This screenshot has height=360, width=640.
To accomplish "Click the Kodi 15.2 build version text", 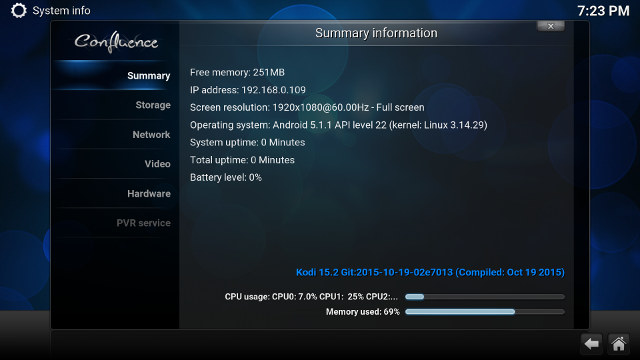I will pyautogui.click(x=430, y=272).
